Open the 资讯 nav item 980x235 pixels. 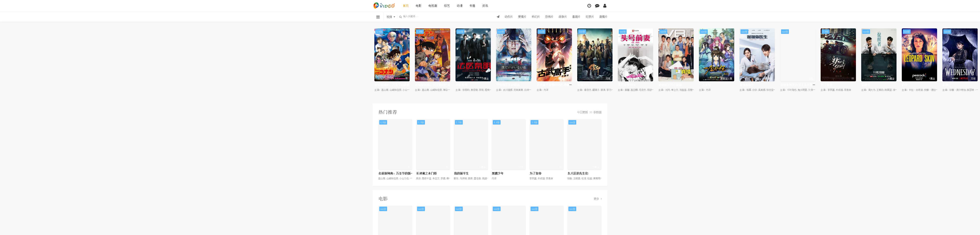click(485, 6)
